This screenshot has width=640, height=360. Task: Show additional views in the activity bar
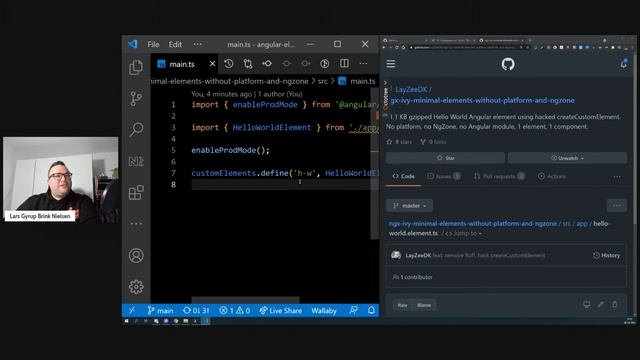click(x=136, y=224)
